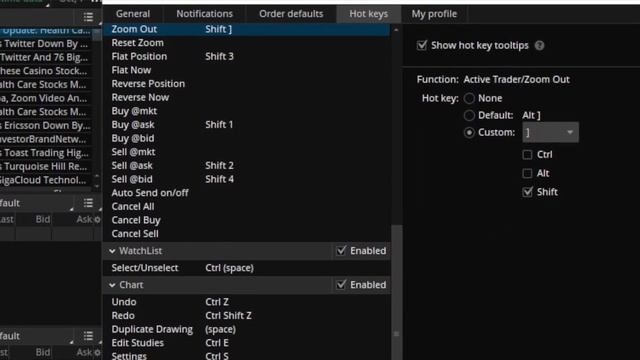Open the Twitter Down By news headline

45,44
